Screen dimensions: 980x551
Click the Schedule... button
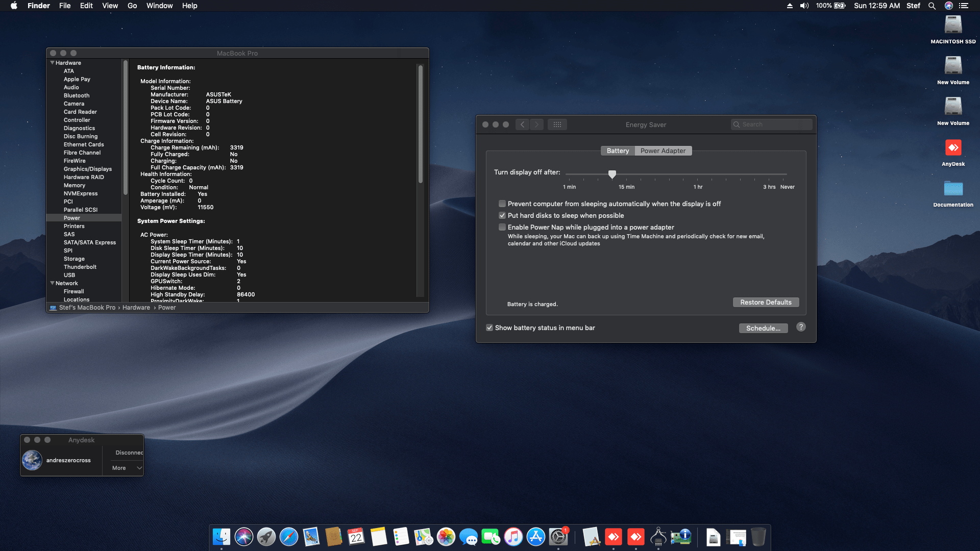coord(763,328)
